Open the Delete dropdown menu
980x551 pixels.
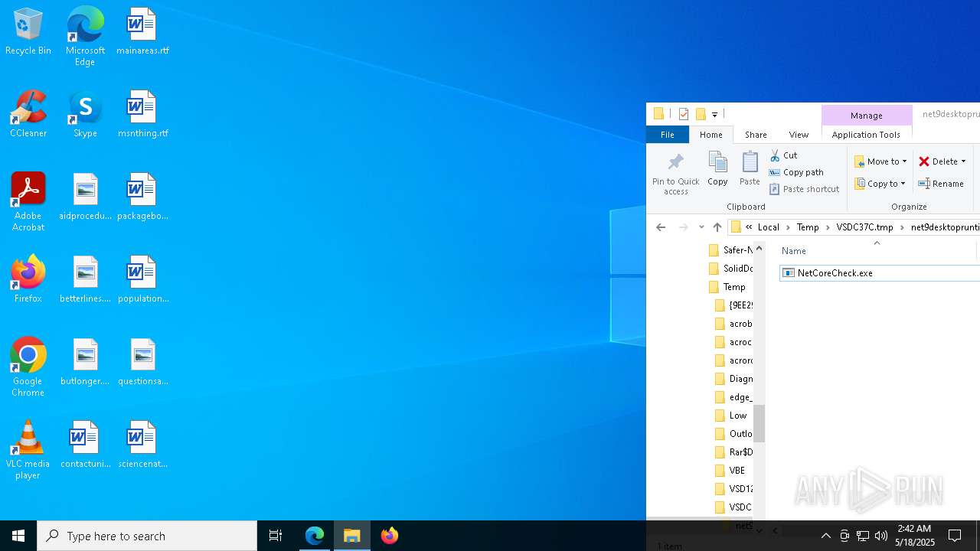click(963, 161)
